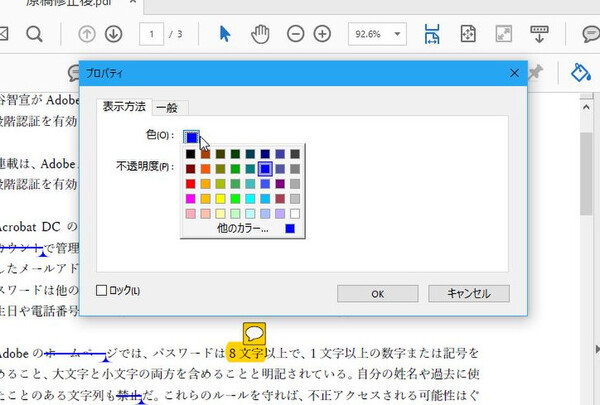Click the fit width scrolling icon
Viewport: 600px width, 405px height.
point(432,34)
